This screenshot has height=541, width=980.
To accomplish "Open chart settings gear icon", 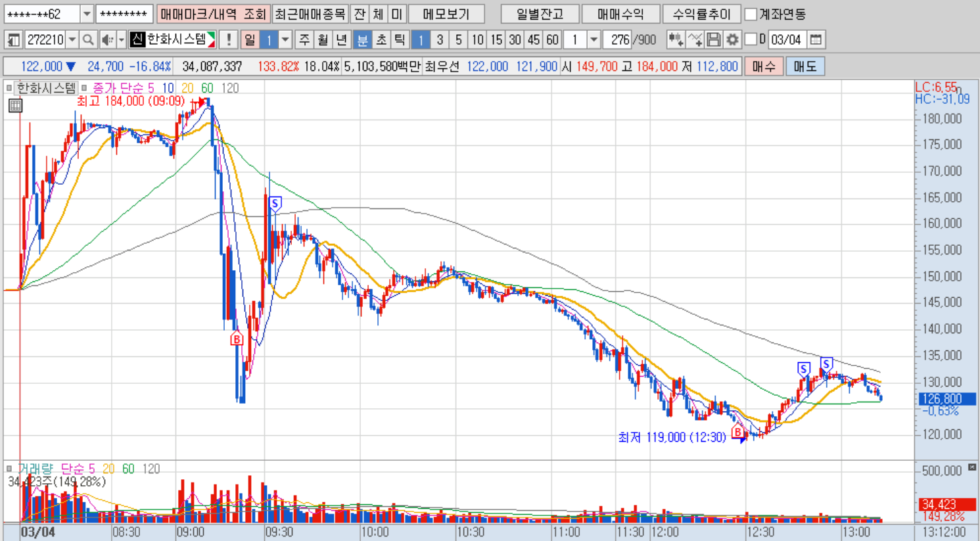I will 732,40.
